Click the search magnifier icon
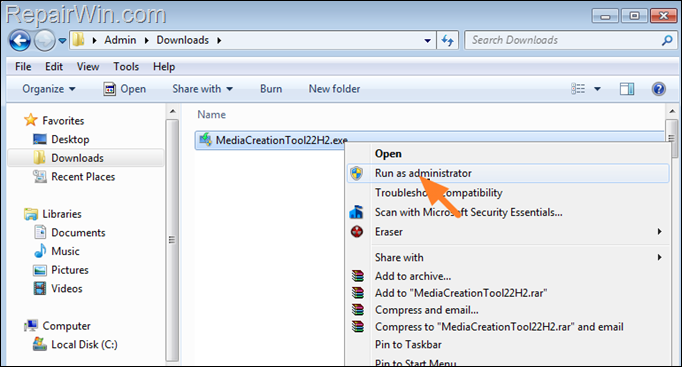This screenshot has width=682, height=367. pos(667,40)
